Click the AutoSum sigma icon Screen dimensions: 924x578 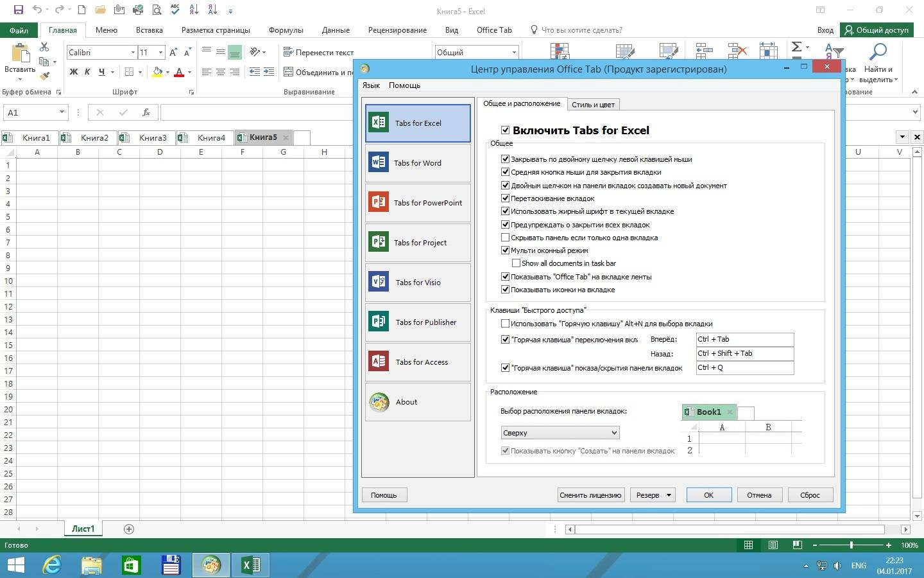[x=796, y=47]
